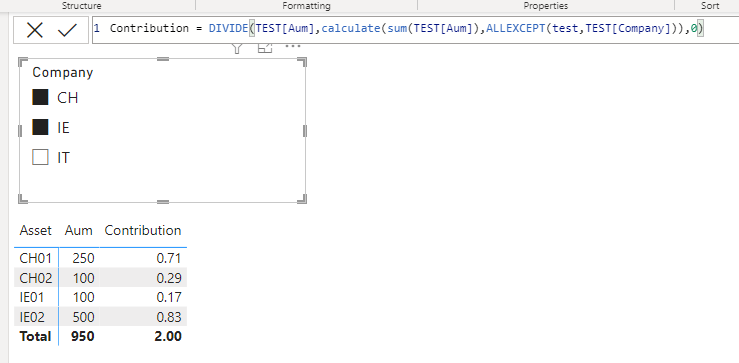
Task: Grab the slicer's right-edge resize handle
Action: click(305, 131)
